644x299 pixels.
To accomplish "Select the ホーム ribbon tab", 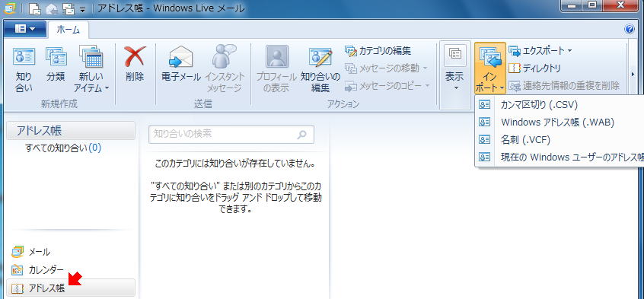I will pyautogui.click(x=69, y=29).
